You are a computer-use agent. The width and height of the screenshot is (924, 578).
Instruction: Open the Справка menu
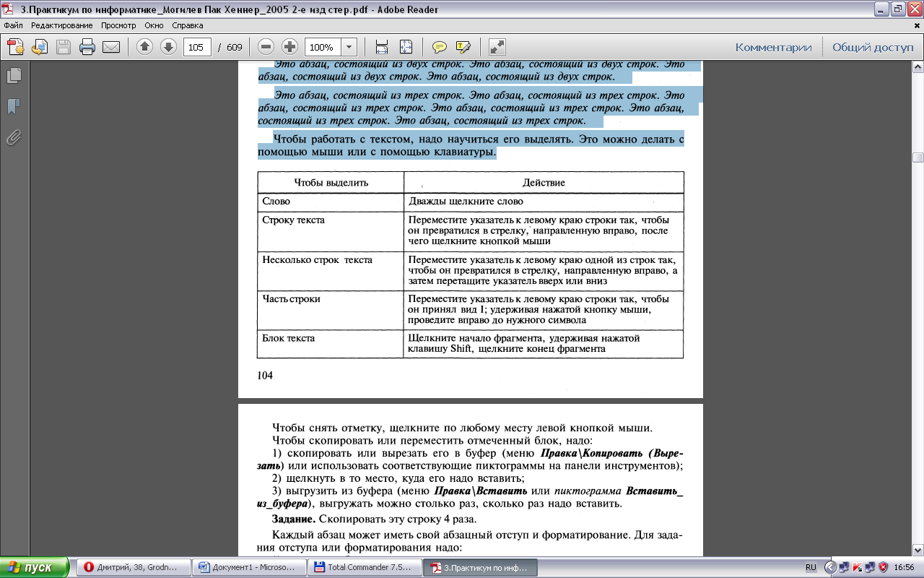click(187, 25)
